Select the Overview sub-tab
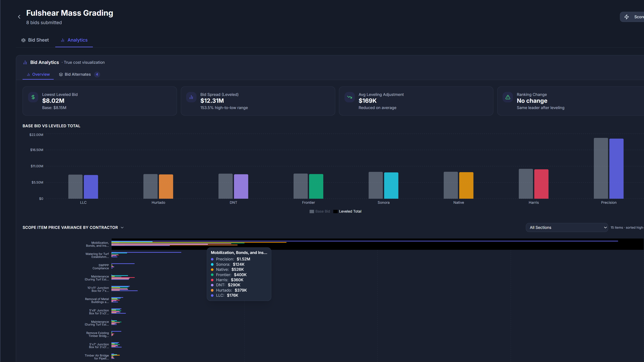 tap(38, 74)
